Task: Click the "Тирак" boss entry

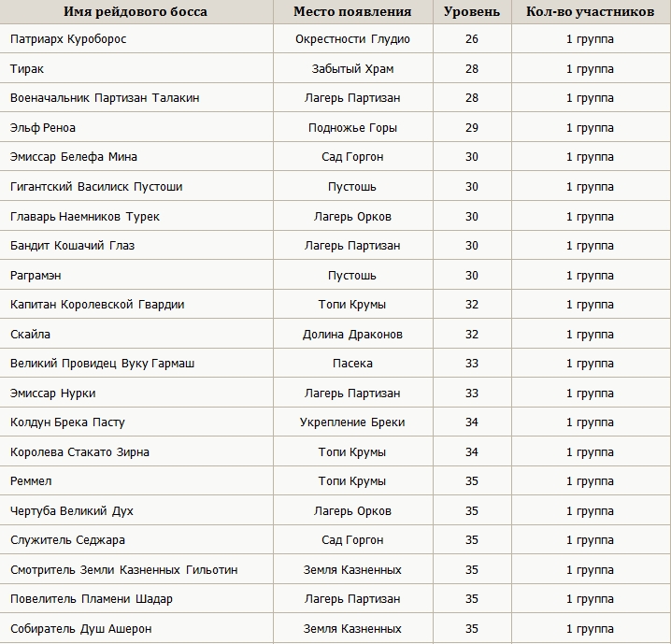Action: 27,69
